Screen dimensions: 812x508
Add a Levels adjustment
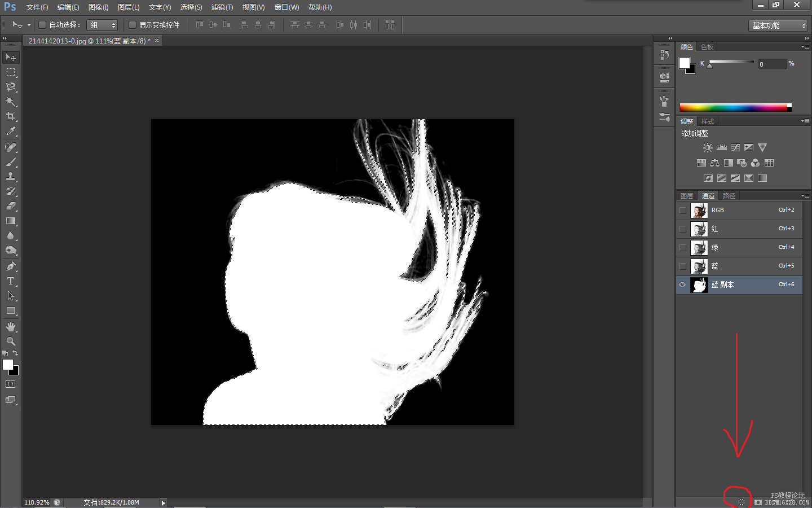[x=722, y=148]
